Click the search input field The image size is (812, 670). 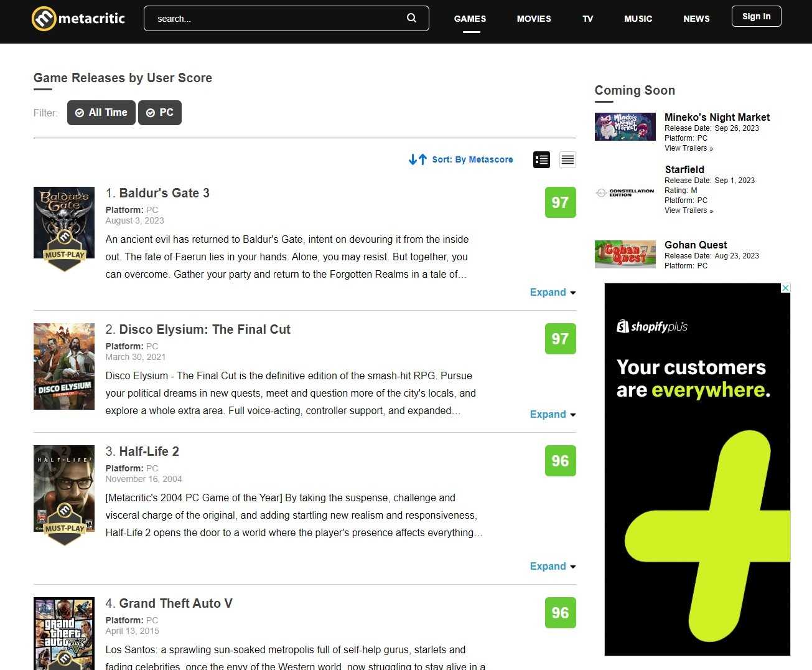click(277, 19)
